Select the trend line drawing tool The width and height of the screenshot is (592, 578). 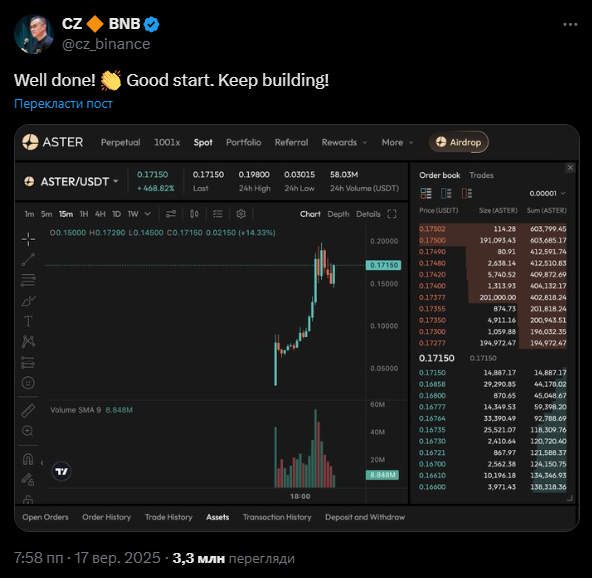(28, 259)
